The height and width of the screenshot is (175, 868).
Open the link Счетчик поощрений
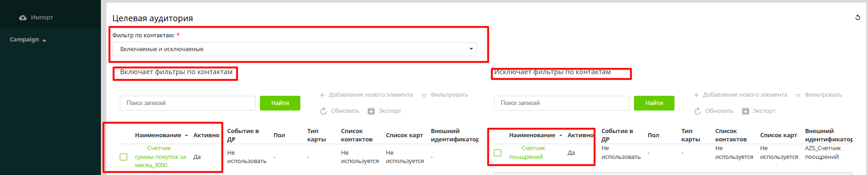coord(527,153)
